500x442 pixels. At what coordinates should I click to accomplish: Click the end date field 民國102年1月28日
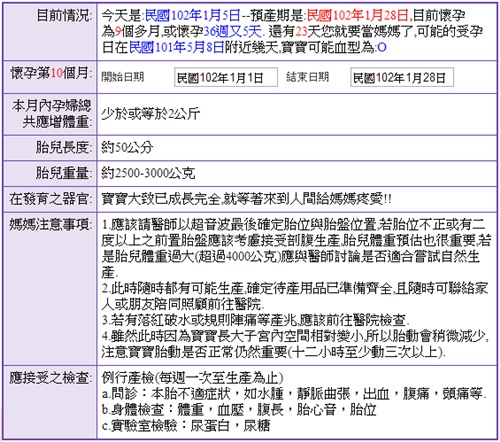coord(402,77)
